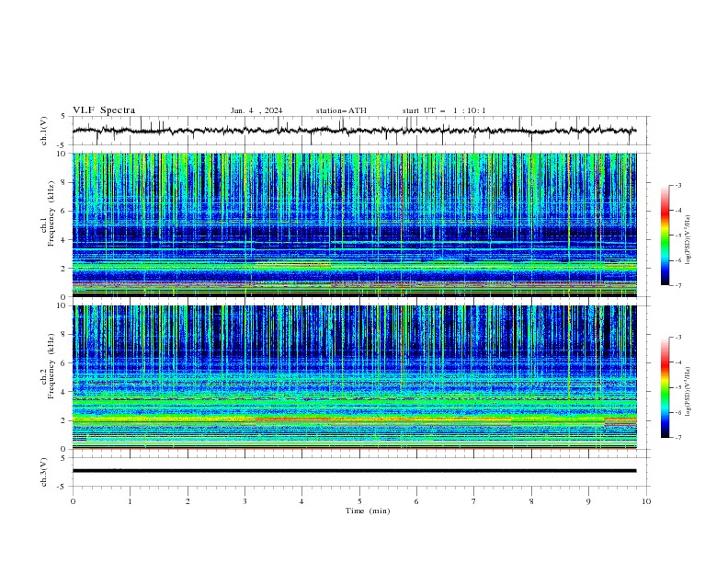Click the ch.1(V) axis label

pos(44,131)
